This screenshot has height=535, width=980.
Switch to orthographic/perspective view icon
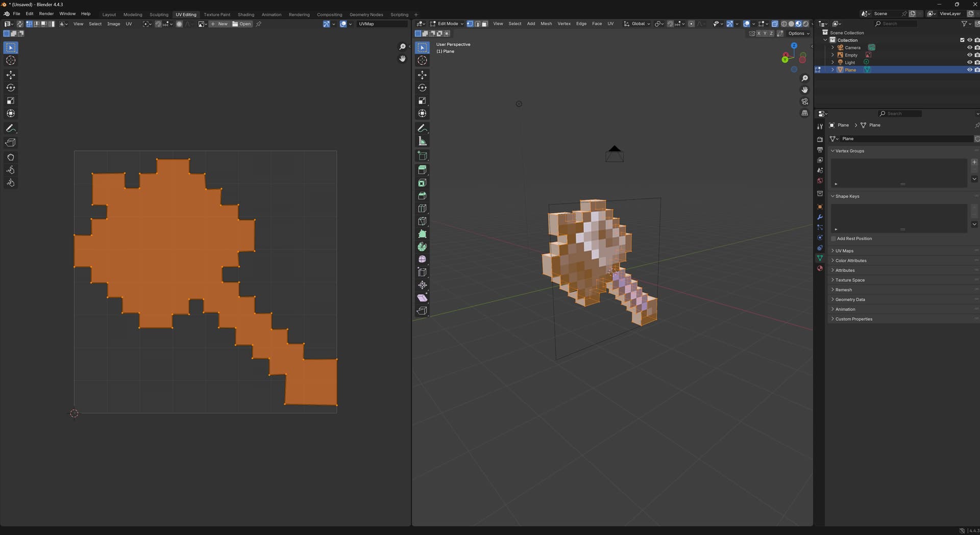point(805,113)
